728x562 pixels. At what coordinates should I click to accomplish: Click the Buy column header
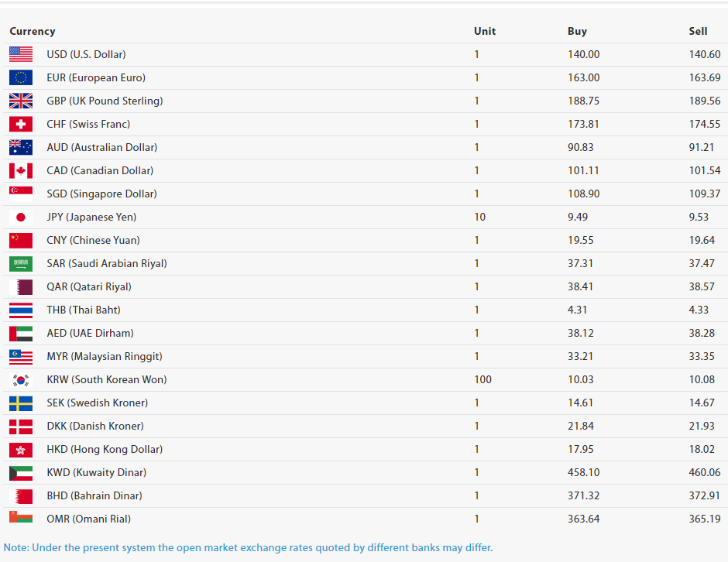[577, 32]
